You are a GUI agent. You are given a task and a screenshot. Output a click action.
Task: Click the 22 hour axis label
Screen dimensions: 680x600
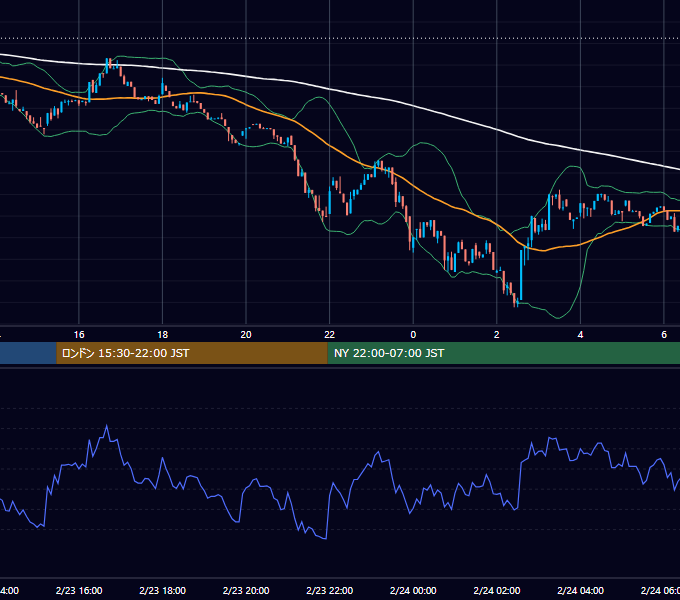(x=330, y=335)
